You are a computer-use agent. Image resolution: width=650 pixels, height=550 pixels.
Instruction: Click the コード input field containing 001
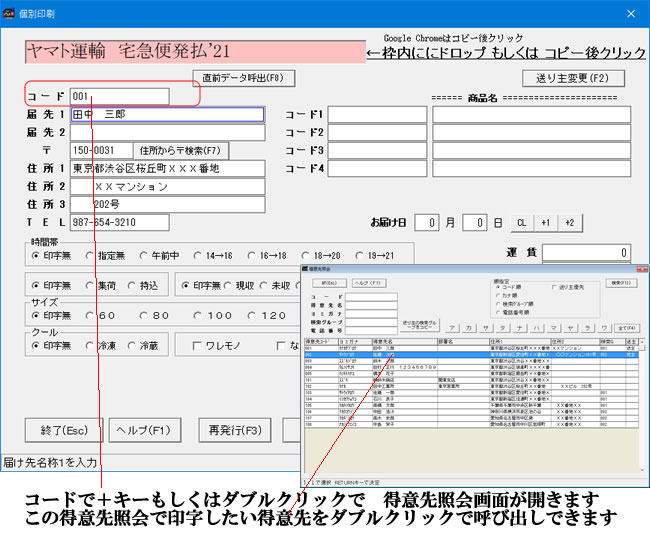[x=119, y=96]
